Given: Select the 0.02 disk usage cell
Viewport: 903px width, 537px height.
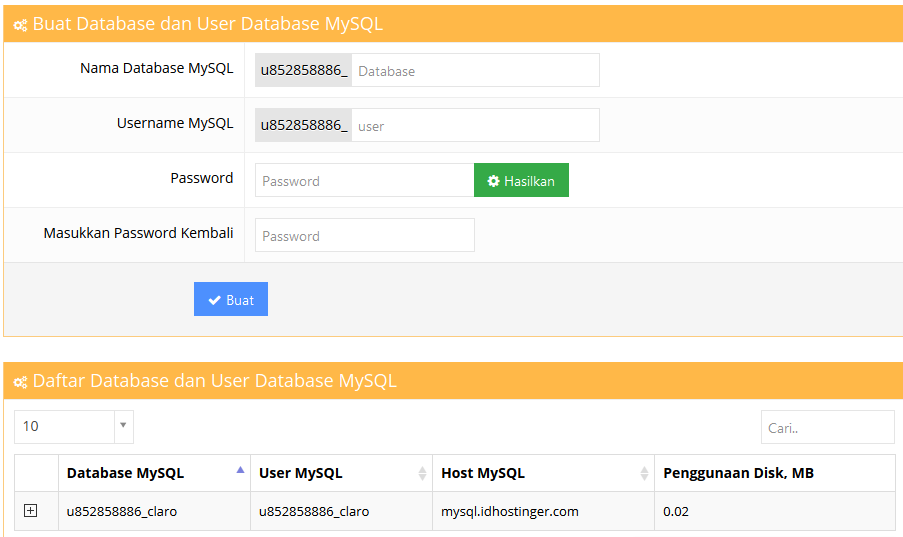Looking at the screenshot, I should pyautogui.click(x=775, y=511).
